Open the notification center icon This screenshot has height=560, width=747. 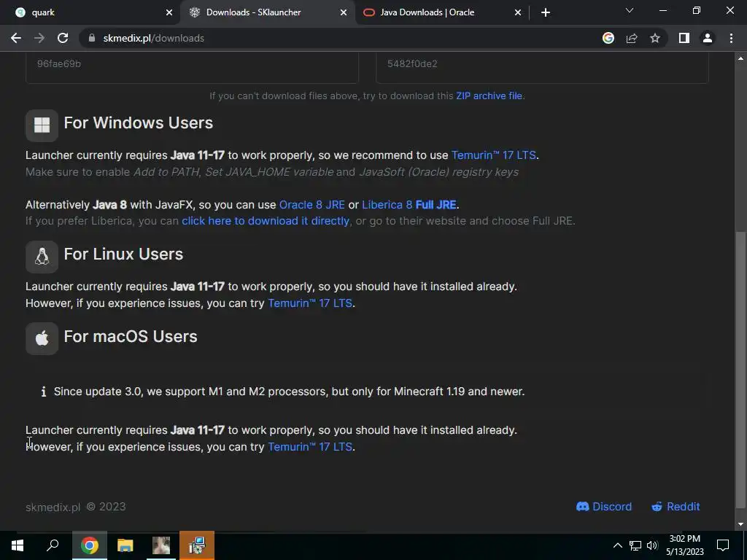tap(723, 545)
